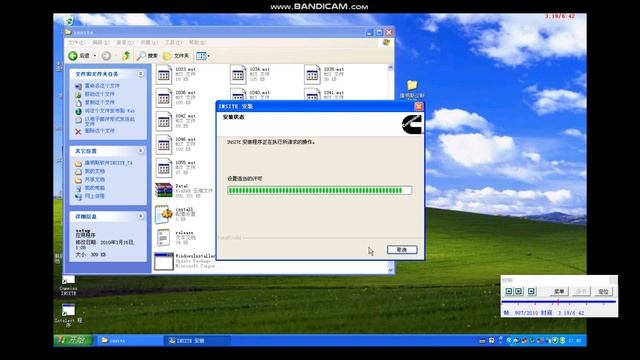Click the first playback button in control panel

coord(509,291)
